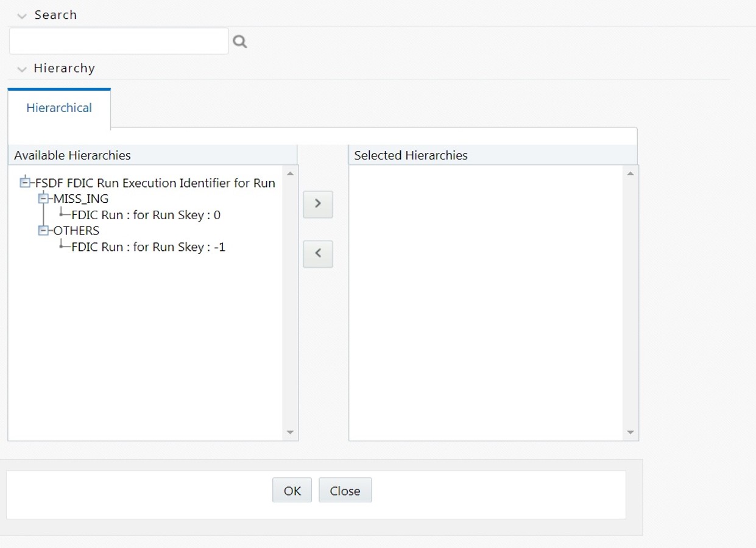The height and width of the screenshot is (548, 756).
Task: Click the Available Hierarchies header
Action: (x=72, y=155)
